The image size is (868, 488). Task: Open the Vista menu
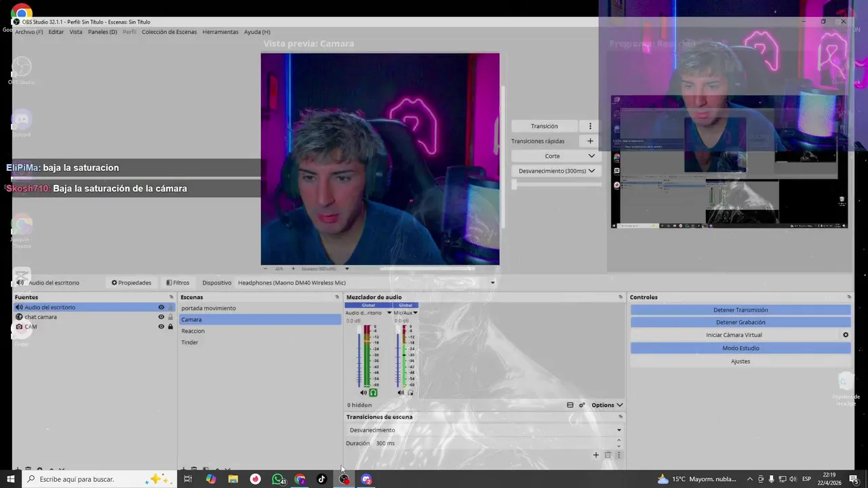pyautogui.click(x=76, y=32)
